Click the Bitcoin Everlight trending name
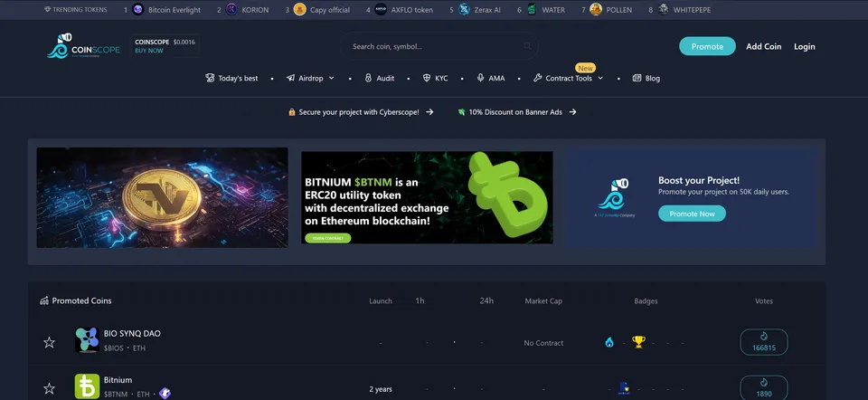Image resolution: width=868 pixels, height=400 pixels. click(x=175, y=9)
